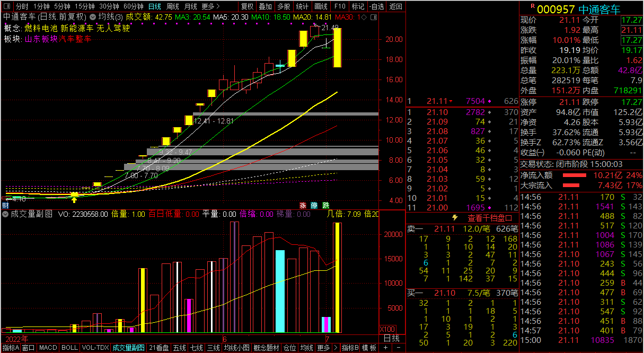Select the MACD indicator tab
Image resolution: width=644 pixels, height=353 pixels.
[48, 348]
